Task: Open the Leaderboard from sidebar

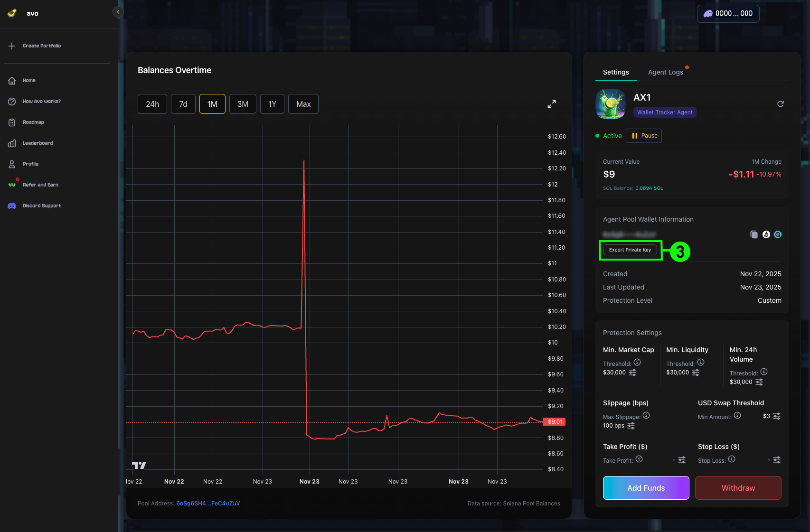Action: (x=38, y=143)
